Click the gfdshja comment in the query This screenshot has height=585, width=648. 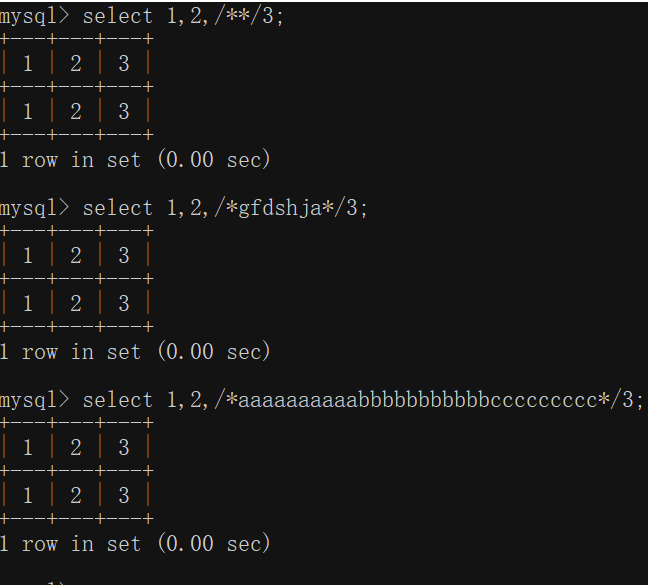279,208
